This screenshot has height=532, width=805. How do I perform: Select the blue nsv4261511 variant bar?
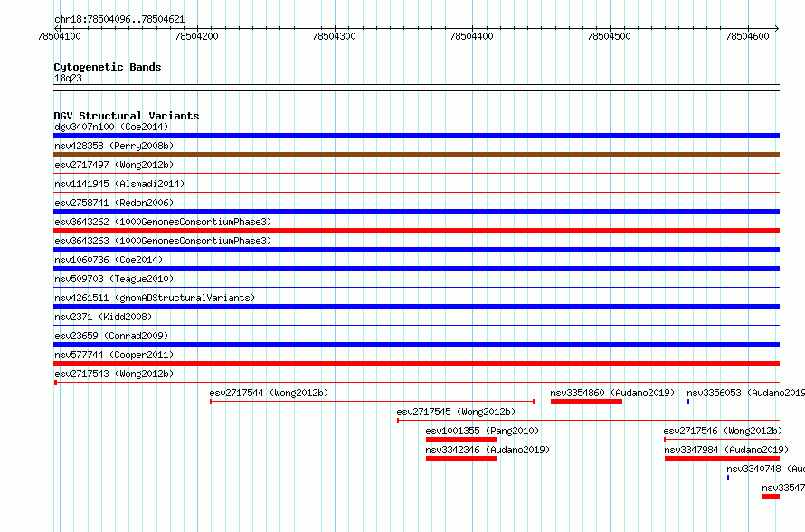416,307
